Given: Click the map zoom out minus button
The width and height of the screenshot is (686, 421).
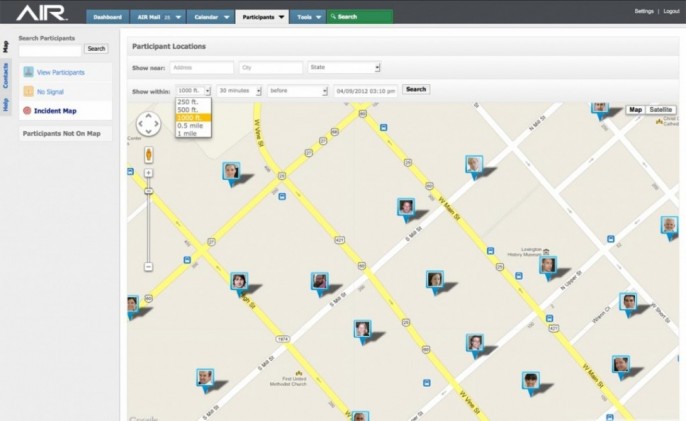Looking at the screenshot, I should 148,267.
